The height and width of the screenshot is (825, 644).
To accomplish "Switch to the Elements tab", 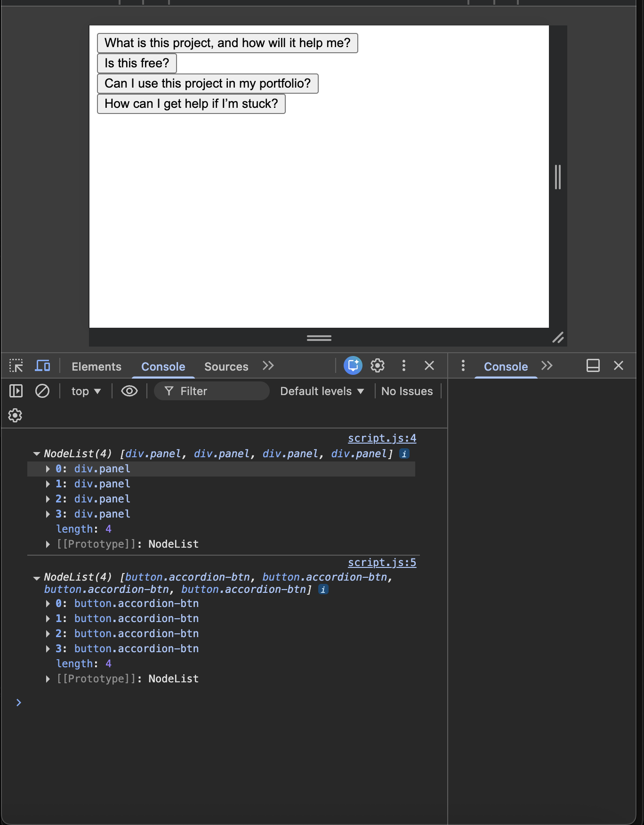I will click(x=97, y=367).
